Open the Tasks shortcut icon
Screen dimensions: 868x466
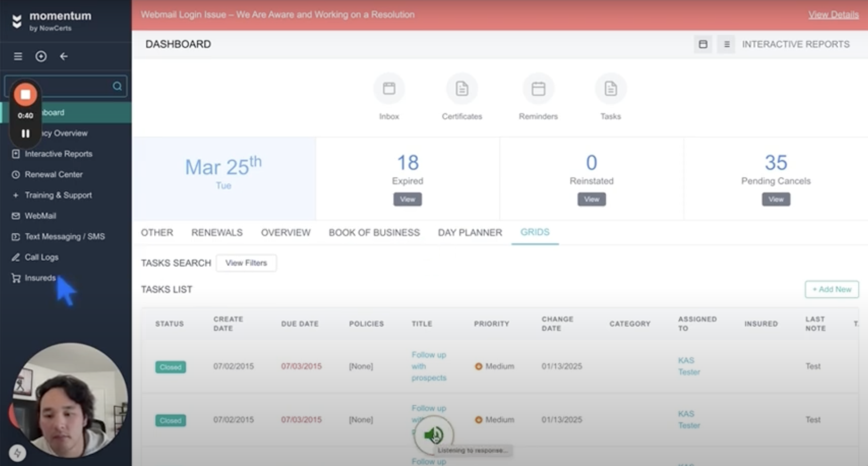(611, 89)
